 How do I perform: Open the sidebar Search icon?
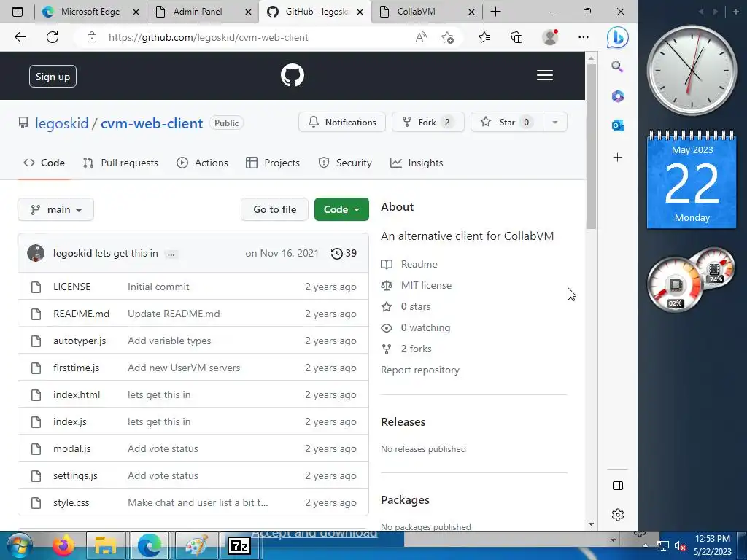617,66
